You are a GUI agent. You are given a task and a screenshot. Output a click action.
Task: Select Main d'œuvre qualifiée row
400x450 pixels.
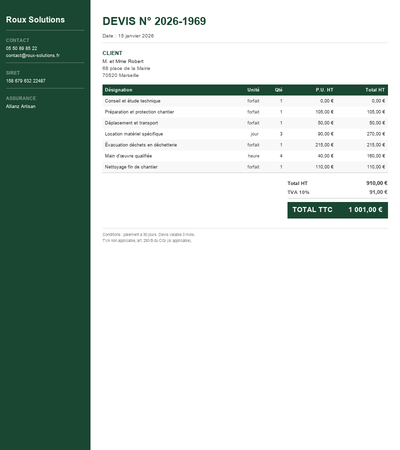245,156
